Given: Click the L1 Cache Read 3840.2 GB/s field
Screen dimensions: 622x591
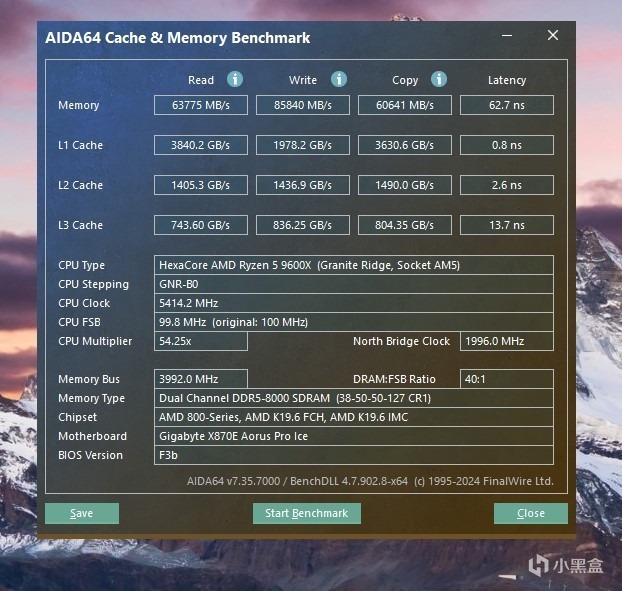Looking at the screenshot, I should coord(201,145).
